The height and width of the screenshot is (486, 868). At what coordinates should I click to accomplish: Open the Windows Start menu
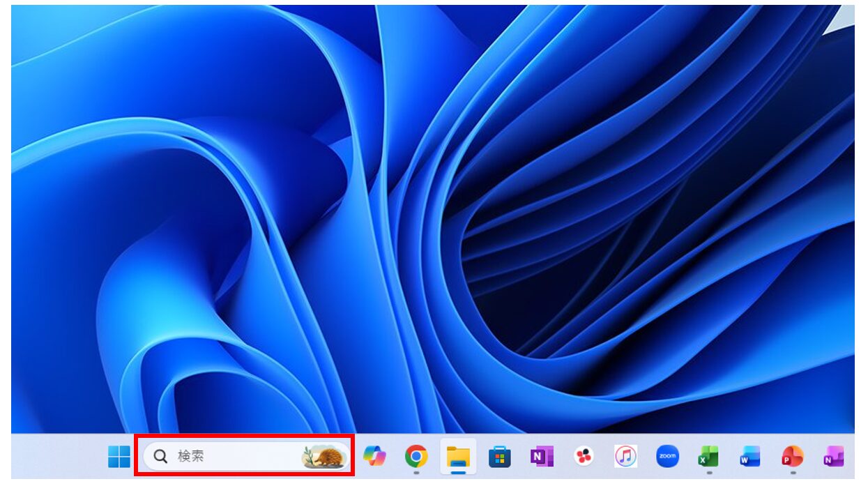(x=119, y=457)
